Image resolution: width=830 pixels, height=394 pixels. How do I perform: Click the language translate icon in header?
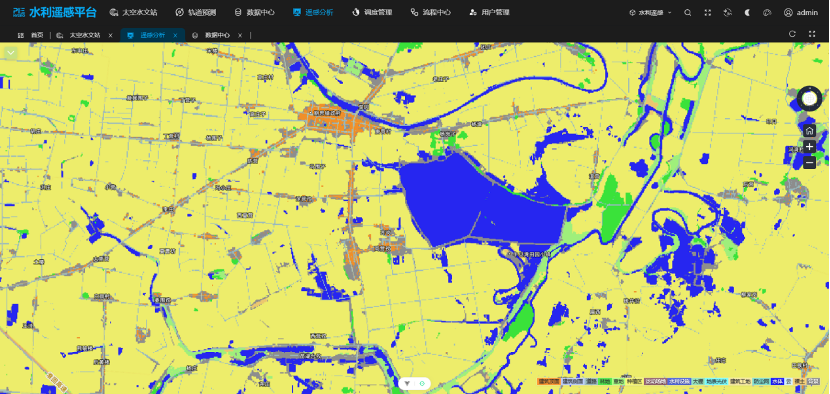tap(727, 13)
